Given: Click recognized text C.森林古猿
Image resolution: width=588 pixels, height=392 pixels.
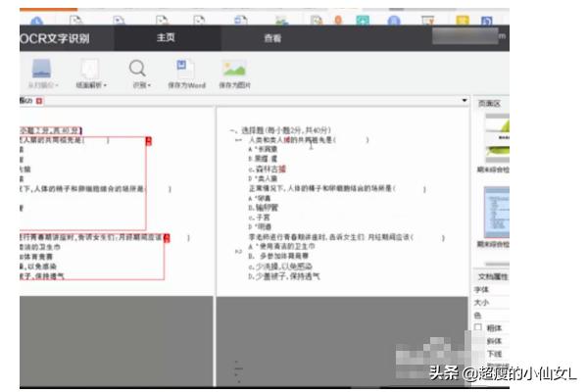Looking at the screenshot, I should click(267, 169).
